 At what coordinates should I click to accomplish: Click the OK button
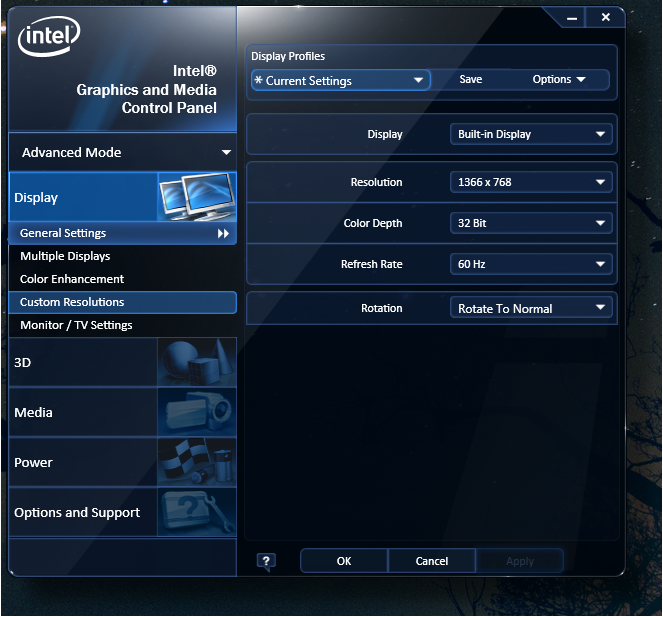coord(344,561)
